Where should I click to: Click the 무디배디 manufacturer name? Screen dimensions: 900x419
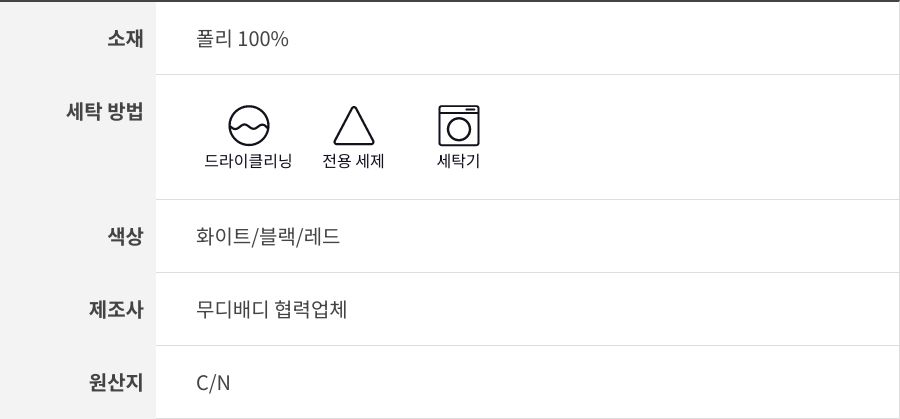(232, 310)
